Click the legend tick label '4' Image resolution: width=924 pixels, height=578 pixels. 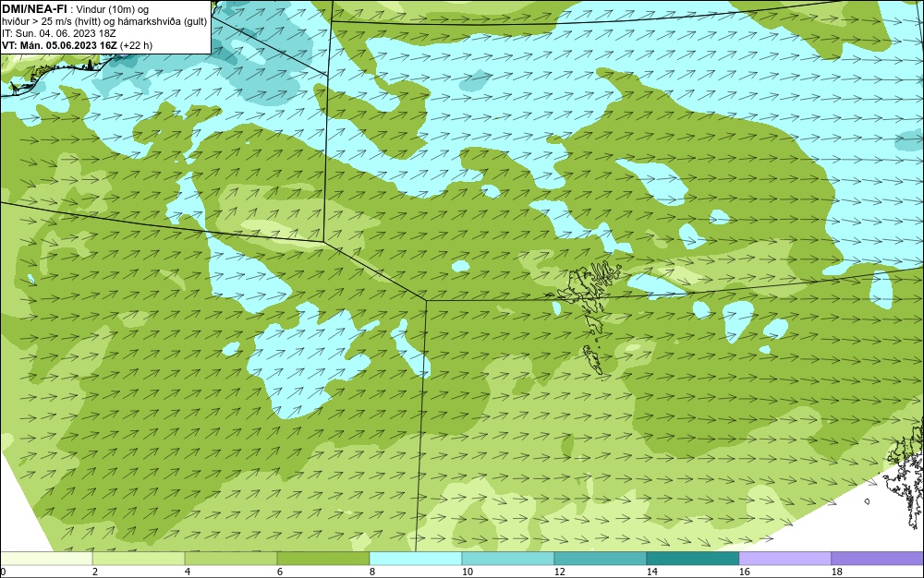point(188,572)
